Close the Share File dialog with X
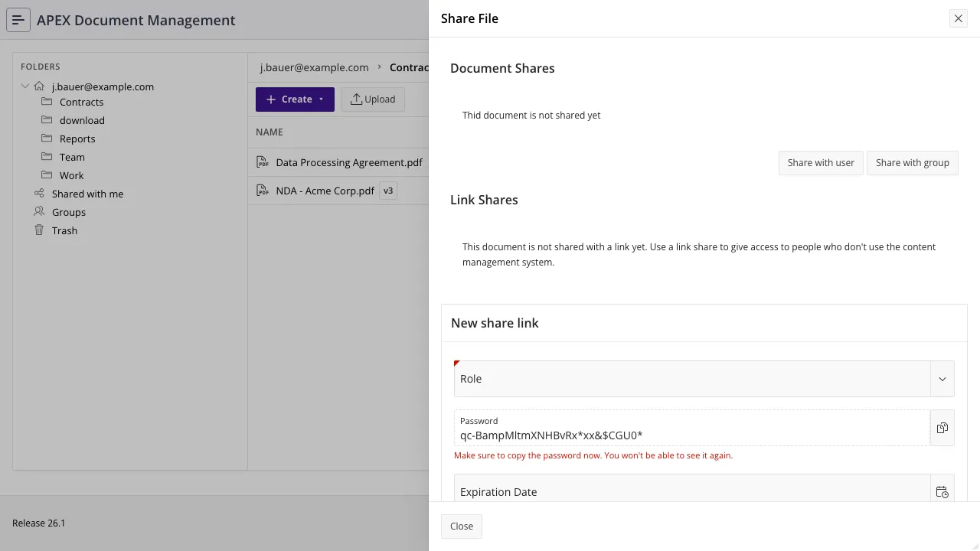Screen dimensions: 980x551 (x=959, y=18)
